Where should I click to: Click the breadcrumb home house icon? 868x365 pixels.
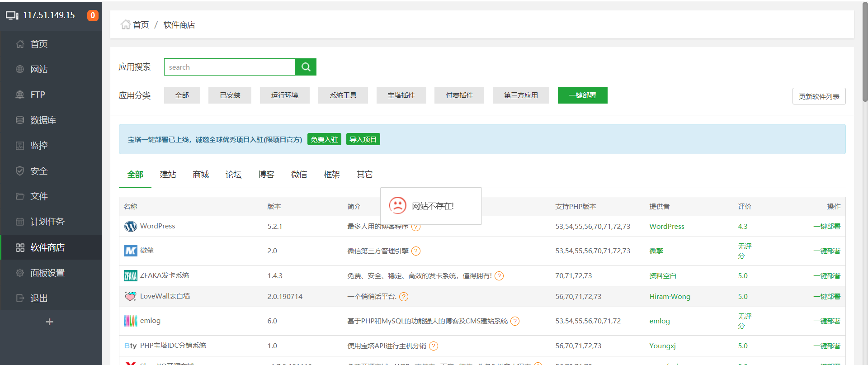point(125,24)
